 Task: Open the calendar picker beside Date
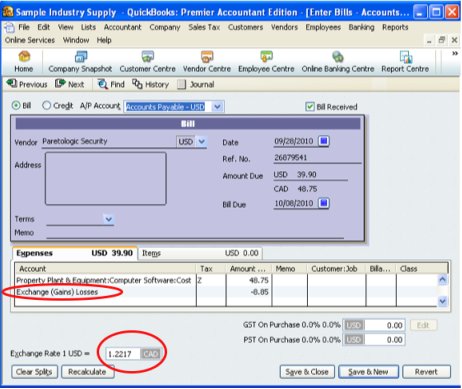[x=323, y=141]
